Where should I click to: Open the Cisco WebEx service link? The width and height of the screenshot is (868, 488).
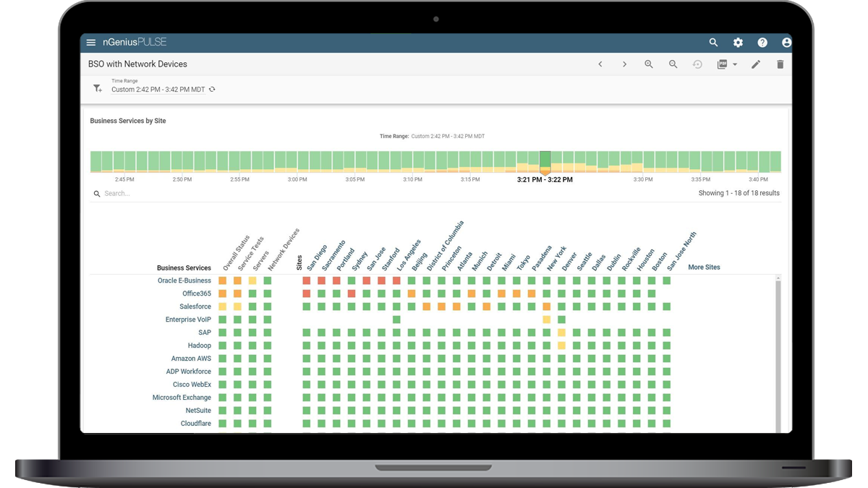coord(192,385)
